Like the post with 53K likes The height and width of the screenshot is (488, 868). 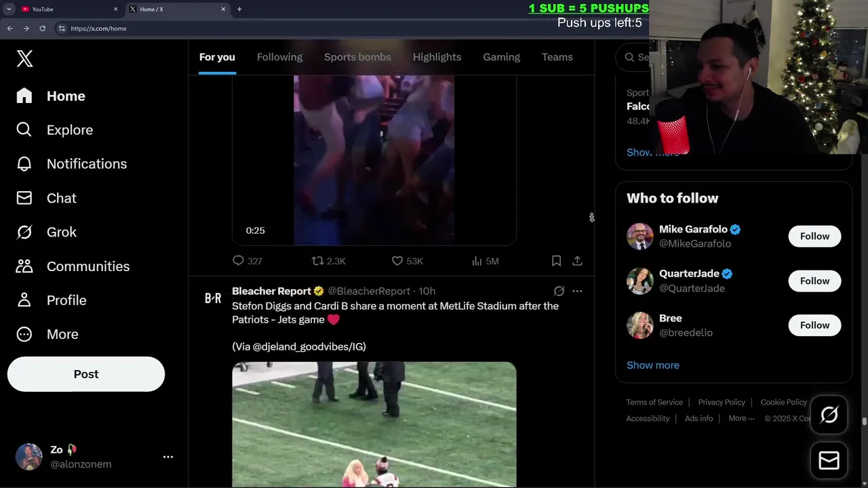[x=407, y=261]
